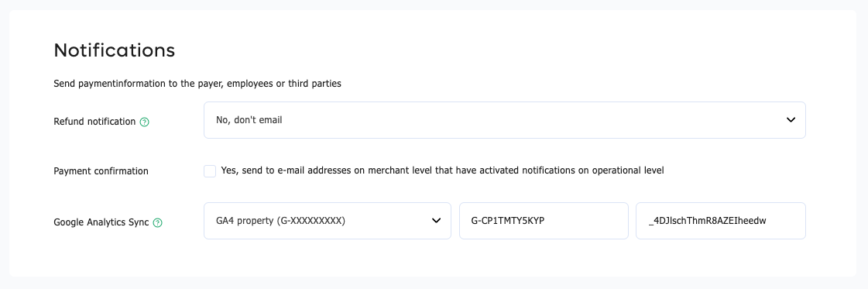Image resolution: width=868 pixels, height=289 pixels.
Task: Click the chevron arrow in the GA4 property dropdown
Action: point(436,221)
